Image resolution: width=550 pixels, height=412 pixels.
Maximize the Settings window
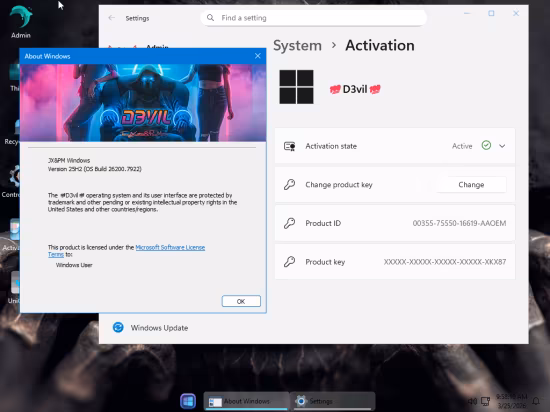(x=491, y=13)
